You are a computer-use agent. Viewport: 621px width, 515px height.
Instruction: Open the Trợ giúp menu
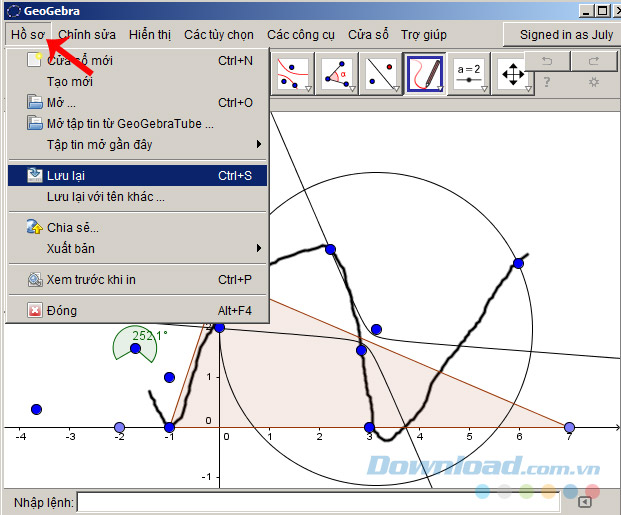click(x=424, y=34)
